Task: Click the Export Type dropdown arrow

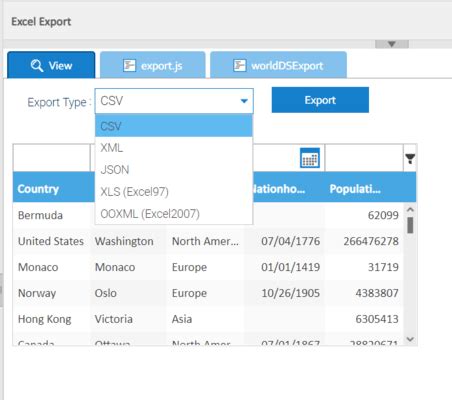Action: [x=244, y=101]
